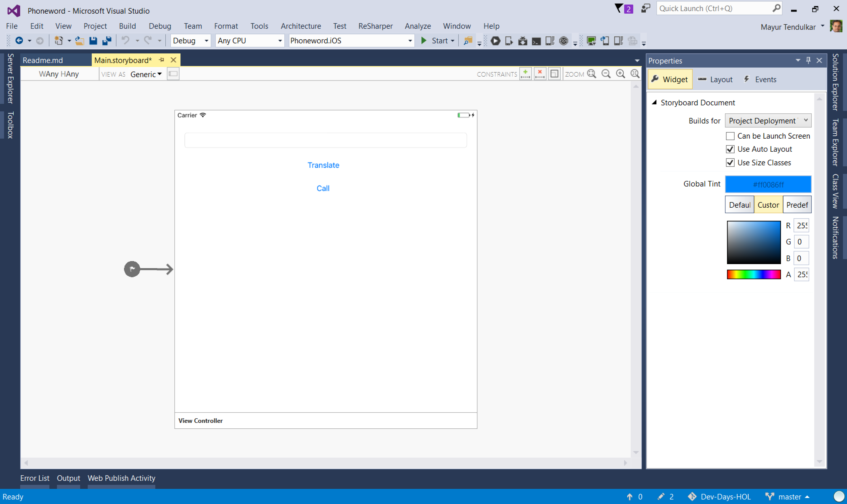This screenshot has height=504, width=847.
Task: Open the Any CPU platform dropdown
Action: click(250, 41)
